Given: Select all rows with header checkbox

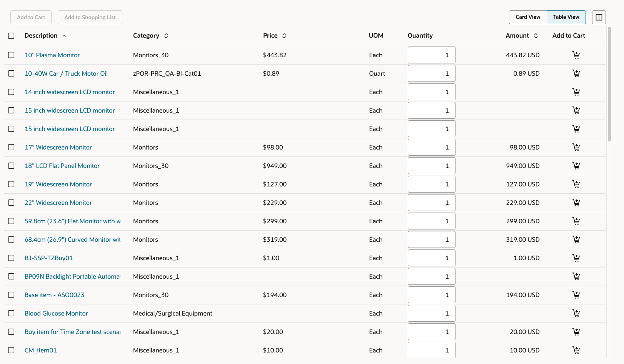Looking at the screenshot, I should [11, 36].
